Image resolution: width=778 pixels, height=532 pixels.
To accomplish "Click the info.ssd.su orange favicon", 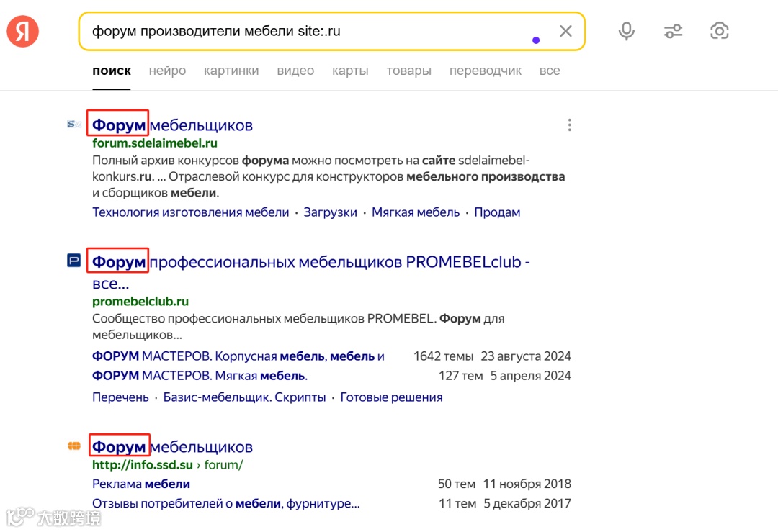I will click(x=74, y=446).
